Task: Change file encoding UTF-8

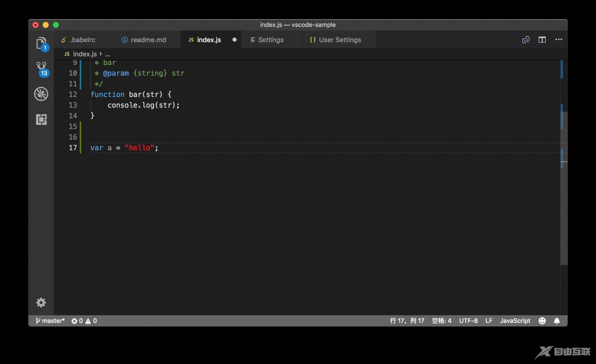Action: [468, 321]
